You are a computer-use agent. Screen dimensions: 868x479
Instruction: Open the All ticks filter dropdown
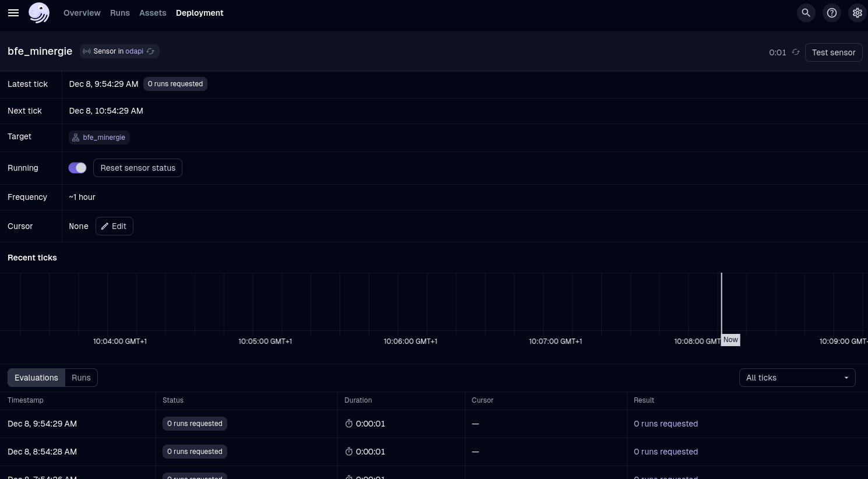pos(797,378)
